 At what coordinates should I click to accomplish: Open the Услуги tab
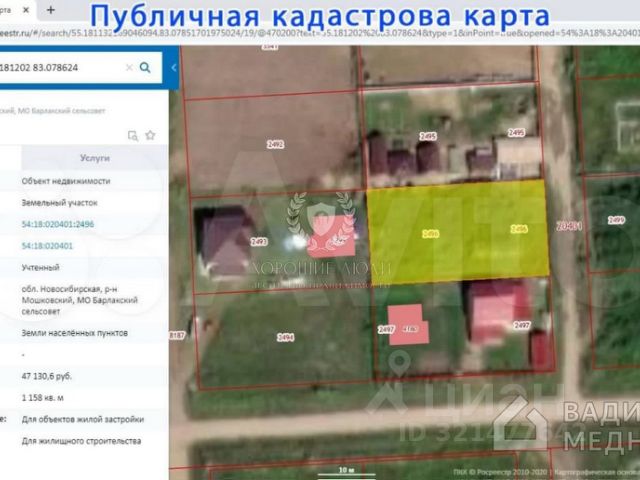pyautogui.click(x=95, y=158)
